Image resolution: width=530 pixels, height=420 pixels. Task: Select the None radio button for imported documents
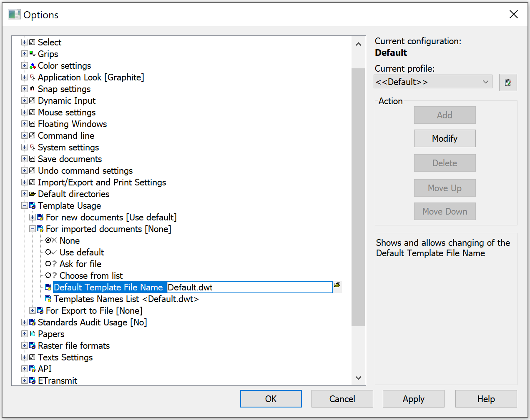(x=48, y=240)
